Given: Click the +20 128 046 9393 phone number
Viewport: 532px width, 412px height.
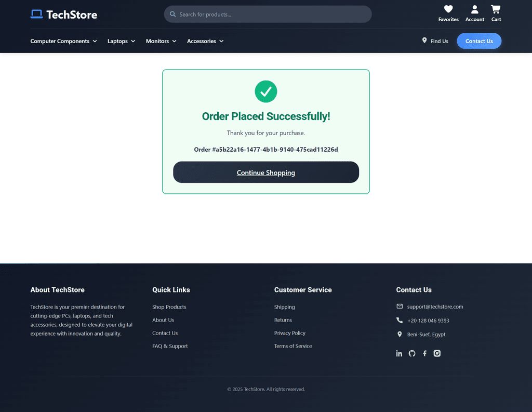Looking at the screenshot, I should click(428, 321).
